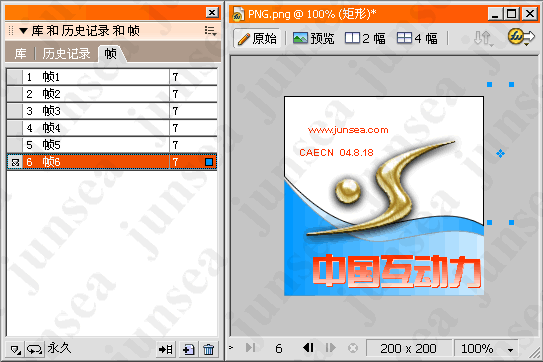Click the current frame number 6
This screenshot has width=543, height=362.
(279, 348)
